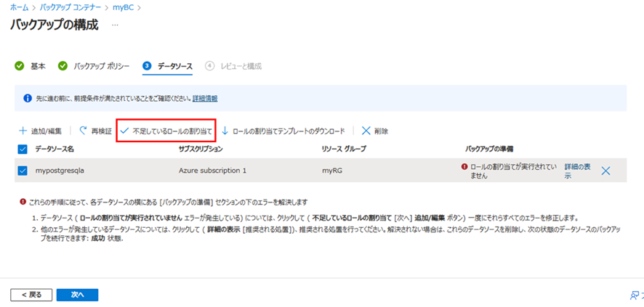Click バックアップの準備 column header

[488, 149]
